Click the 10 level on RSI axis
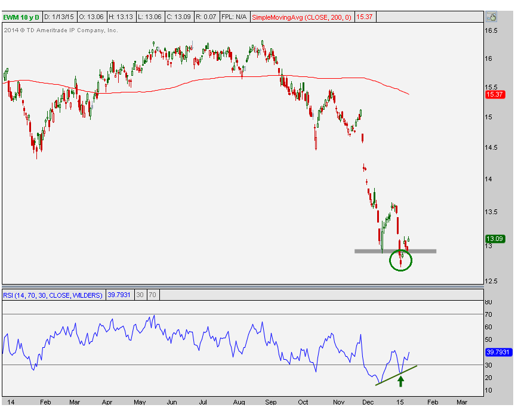The height and width of the screenshot is (420, 515). point(488,390)
